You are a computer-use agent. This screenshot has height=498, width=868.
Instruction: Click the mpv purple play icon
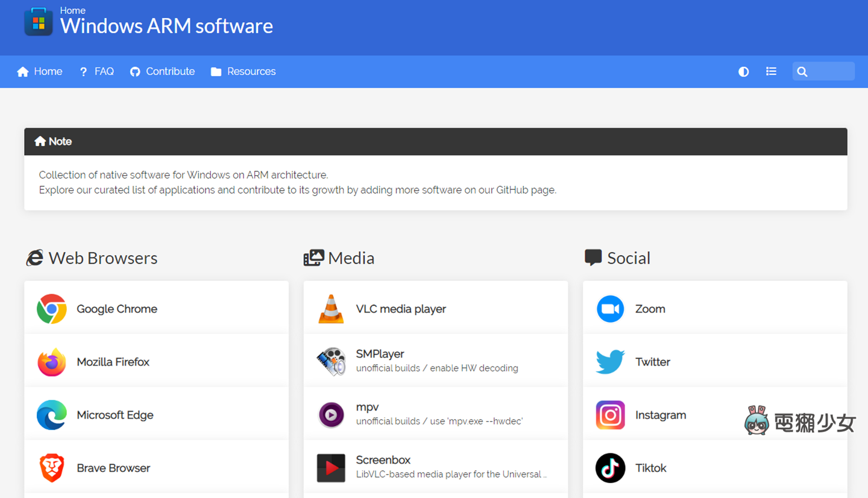pyautogui.click(x=331, y=415)
